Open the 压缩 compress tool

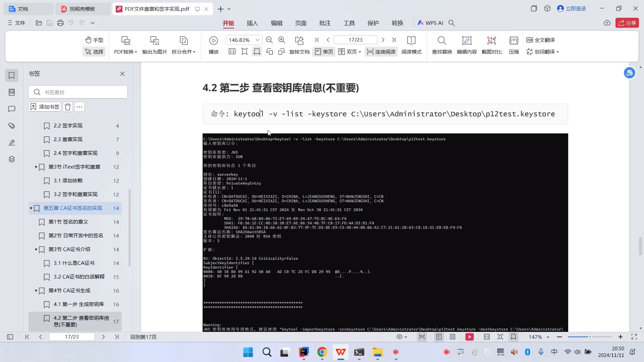[514, 45]
